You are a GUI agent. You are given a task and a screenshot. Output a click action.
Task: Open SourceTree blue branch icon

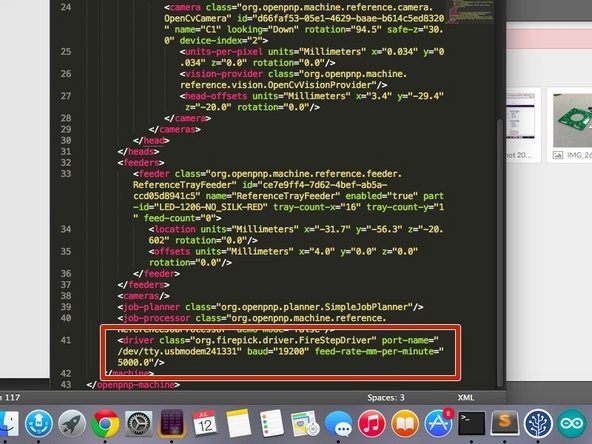[x=538, y=424]
